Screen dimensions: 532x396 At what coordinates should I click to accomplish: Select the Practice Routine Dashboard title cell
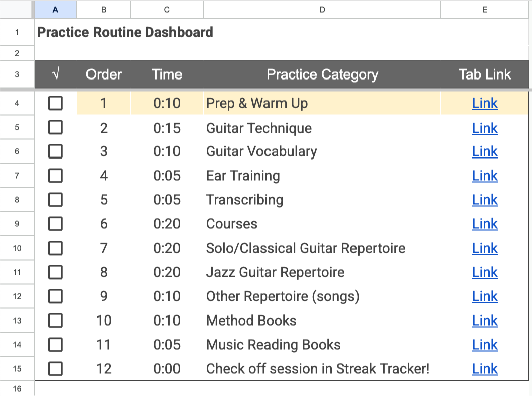pos(125,32)
